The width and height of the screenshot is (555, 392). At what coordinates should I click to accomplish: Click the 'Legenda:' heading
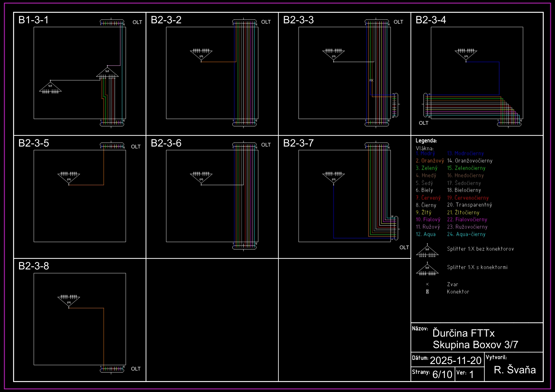point(426,141)
